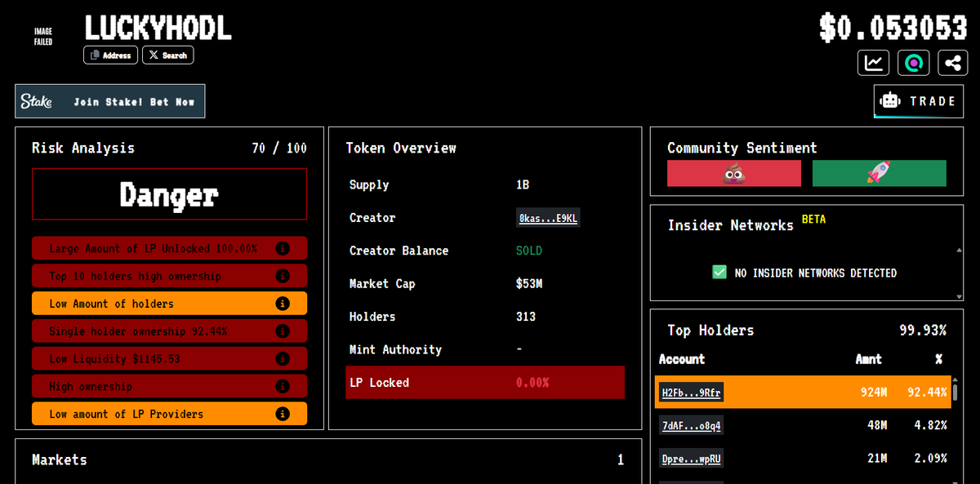Click the Danger risk label
This screenshot has width=980, height=484.
coord(170,194)
